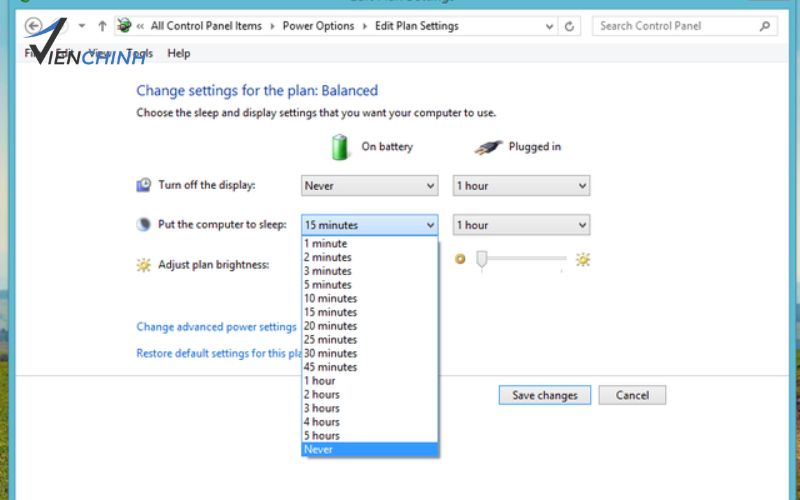
Task: Choose 25 minutes sleep option
Action: click(x=369, y=340)
